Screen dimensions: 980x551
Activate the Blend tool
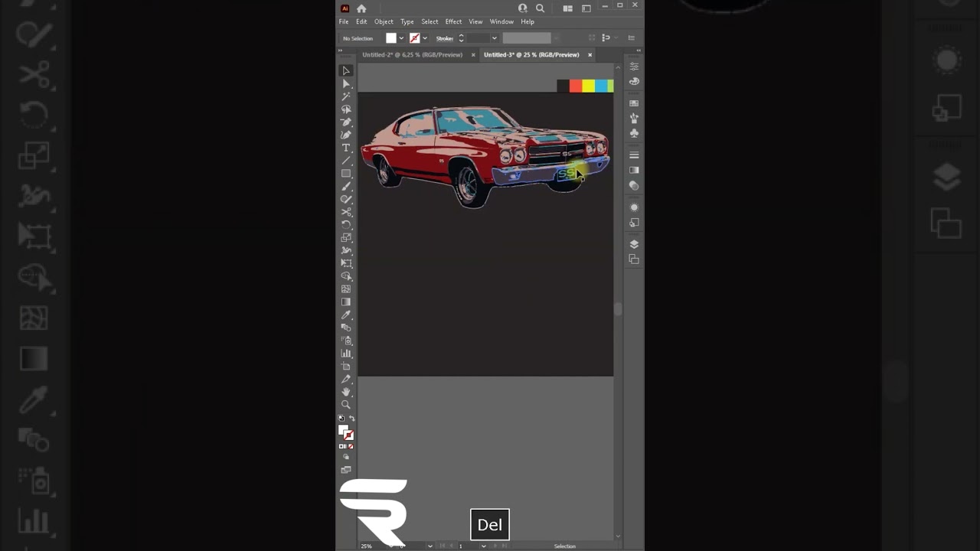tap(346, 328)
